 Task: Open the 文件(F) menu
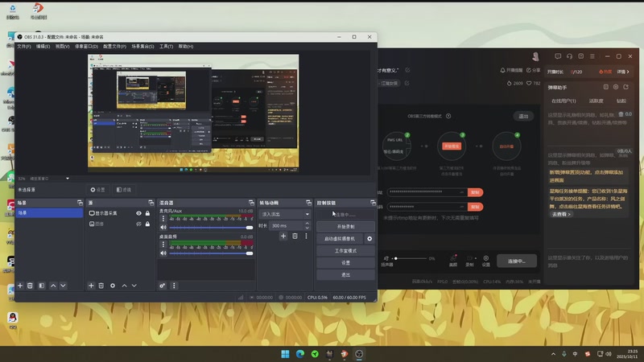24,47
